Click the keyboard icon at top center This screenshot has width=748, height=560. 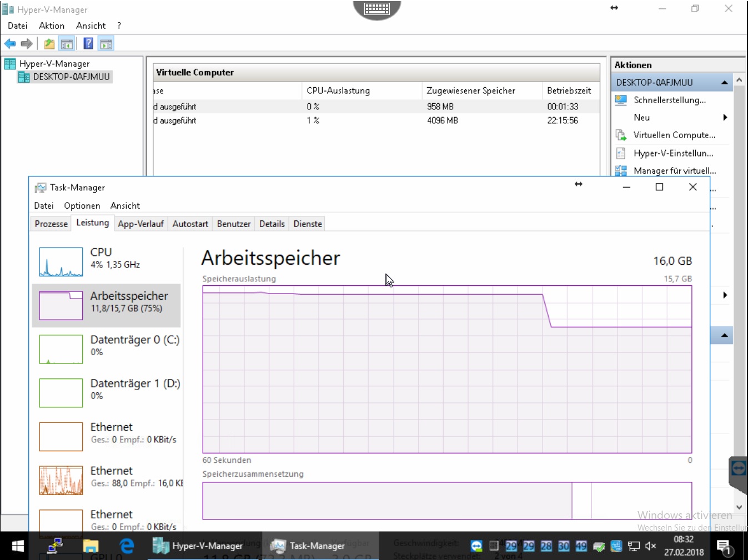pos(377,8)
